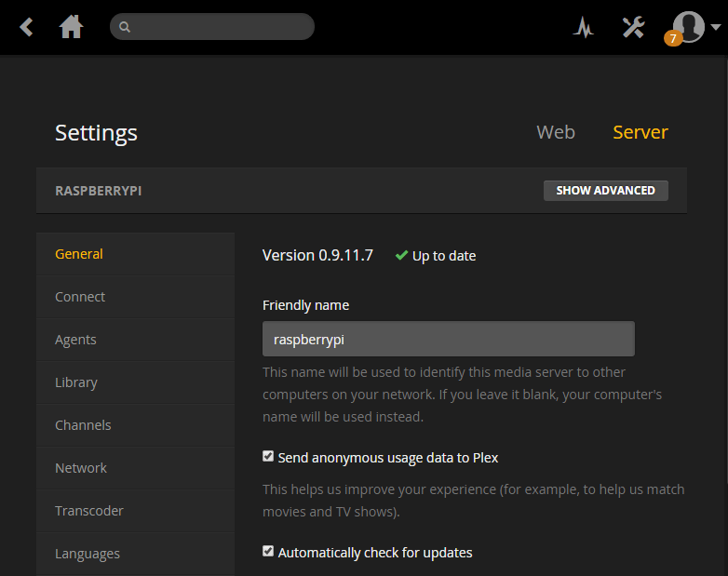Select Library in the settings sidebar
This screenshot has height=576, width=728.
tap(76, 382)
